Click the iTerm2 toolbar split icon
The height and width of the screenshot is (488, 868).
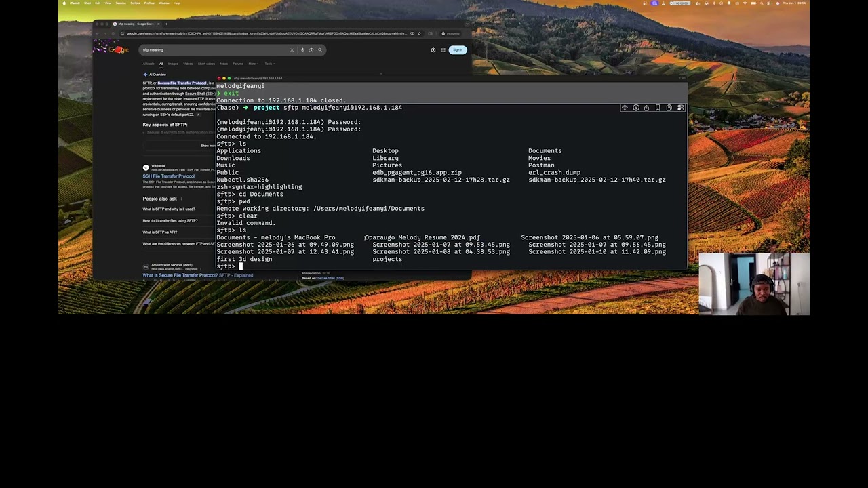pyautogui.click(x=625, y=108)
